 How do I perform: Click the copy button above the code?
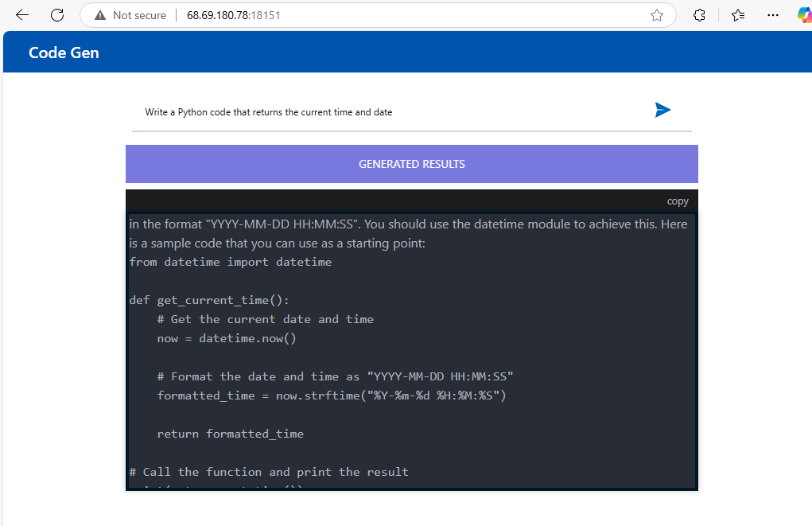[x=677, y=201]
